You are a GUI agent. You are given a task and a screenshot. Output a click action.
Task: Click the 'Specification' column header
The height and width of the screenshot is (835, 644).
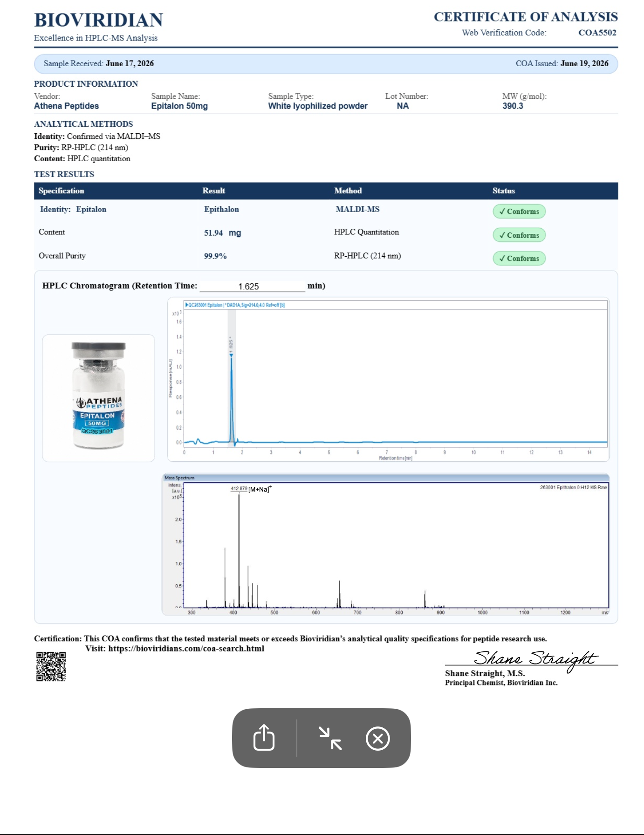[x=62, y=191]
